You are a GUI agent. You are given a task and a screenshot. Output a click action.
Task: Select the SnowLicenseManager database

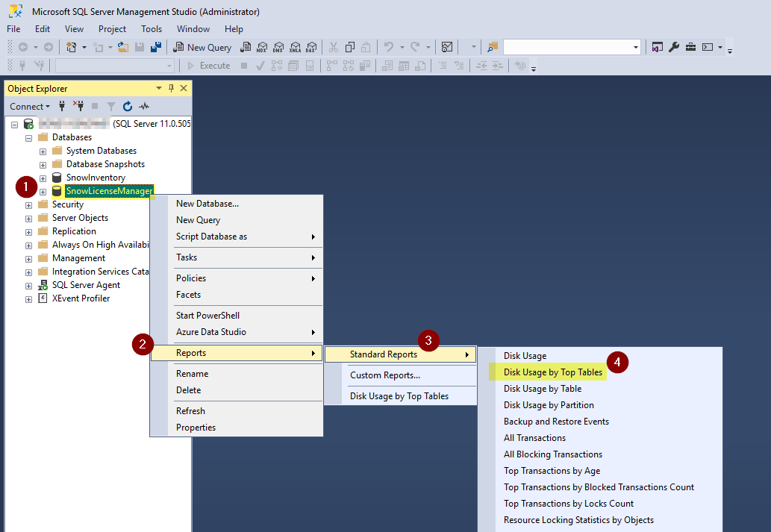[x=109, y=191]
